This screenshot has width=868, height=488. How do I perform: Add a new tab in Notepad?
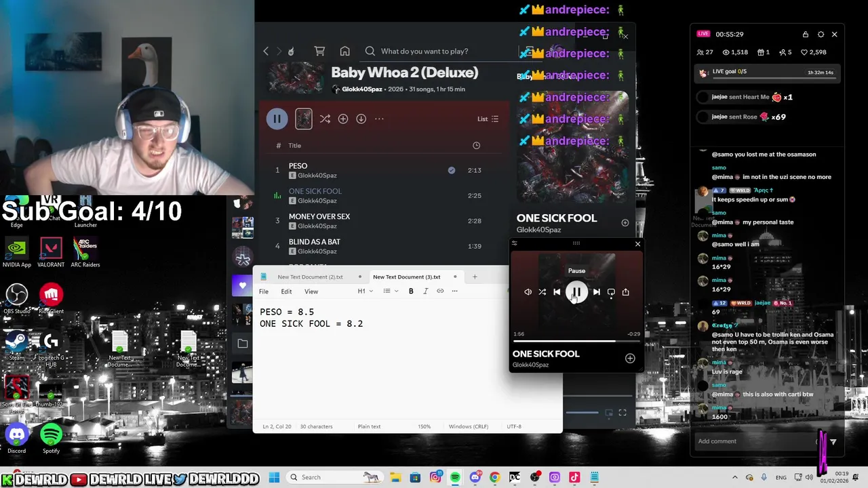(x=475, y=277)
